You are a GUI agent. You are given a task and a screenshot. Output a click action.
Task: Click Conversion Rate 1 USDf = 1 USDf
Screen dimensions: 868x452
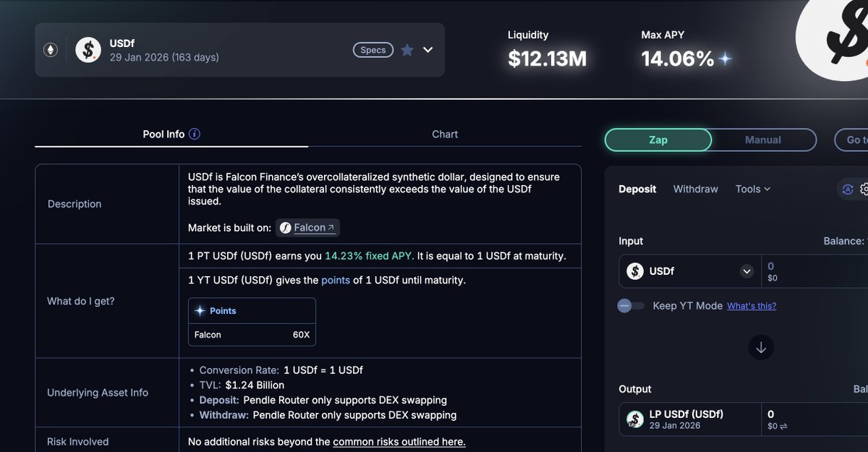[281, 370]
